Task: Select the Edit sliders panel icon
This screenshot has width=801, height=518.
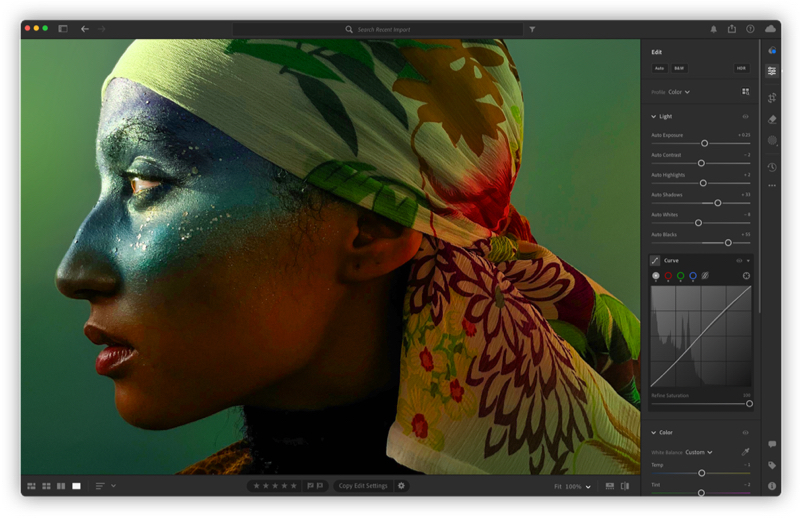Action: point(772,71)
